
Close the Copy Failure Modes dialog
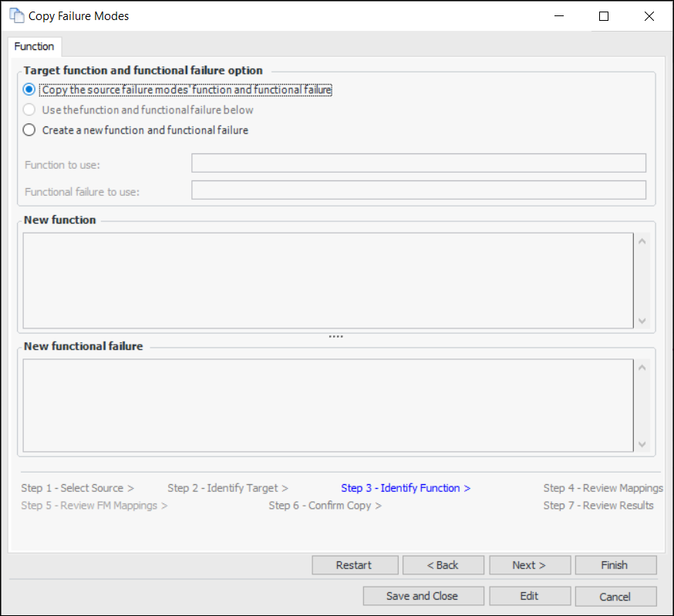(649, 16)
